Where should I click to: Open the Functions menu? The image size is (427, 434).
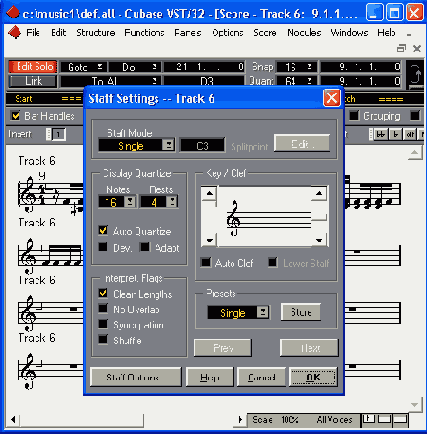pos(144,33)
